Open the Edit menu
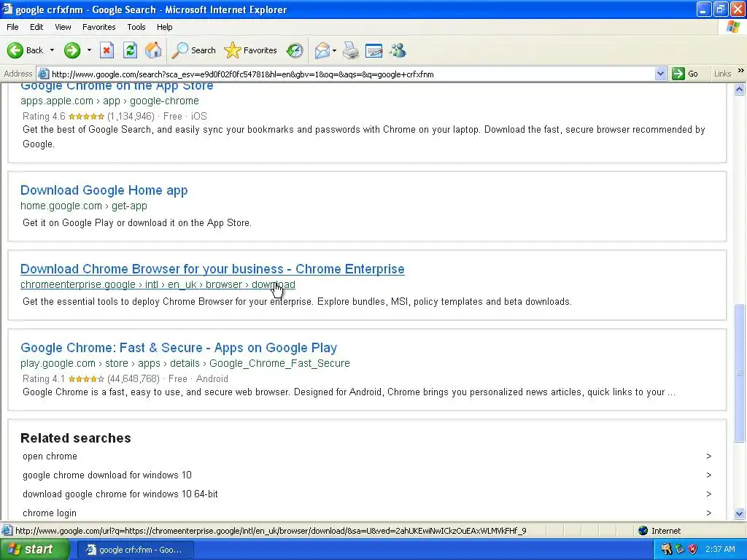 tap(36, 27)
